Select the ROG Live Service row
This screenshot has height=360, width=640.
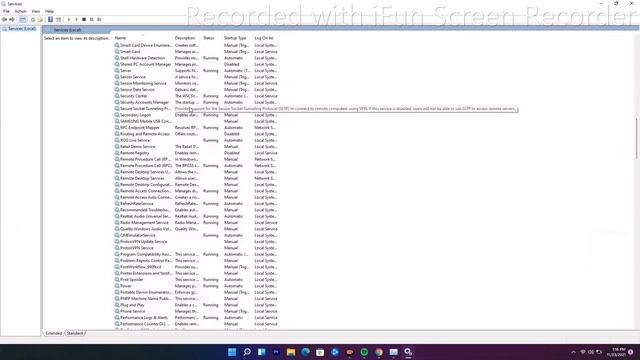(x=196, y=140)
